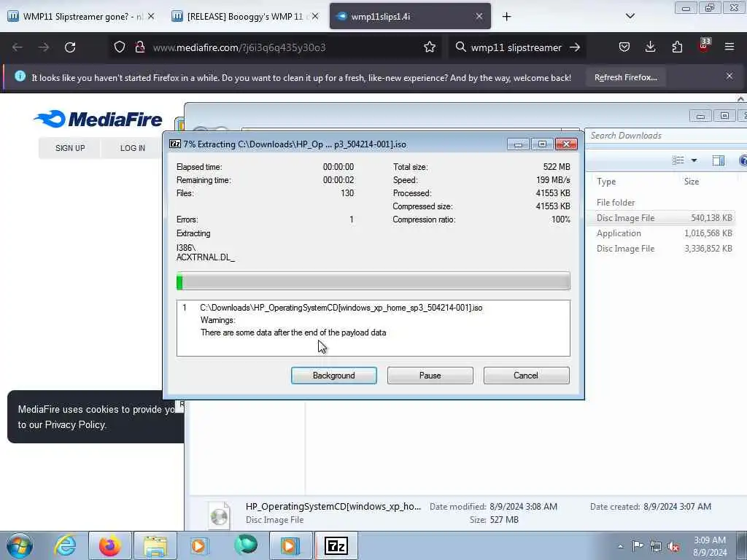Screen dimensions: 747x560
Task: Show site security lock information
Action: click(139, 47)
